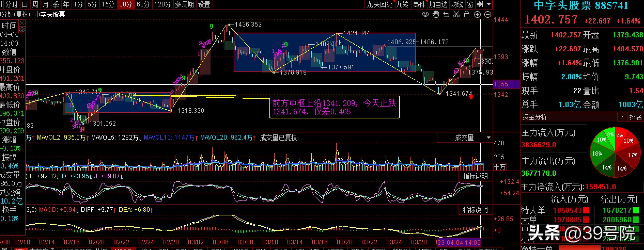Switch to the 60分 period tab
644x250 pixels.
[x=143, y=4]
